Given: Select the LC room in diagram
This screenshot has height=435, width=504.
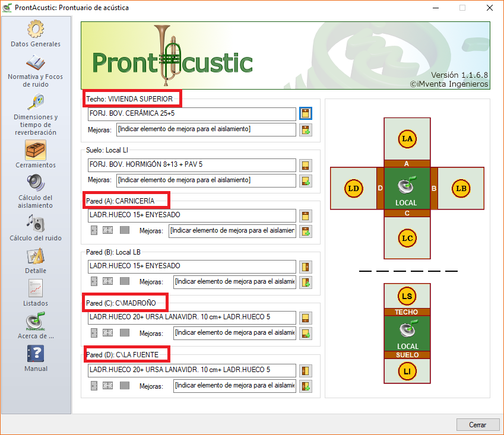Looking at the screenshot, I should 407,238.
